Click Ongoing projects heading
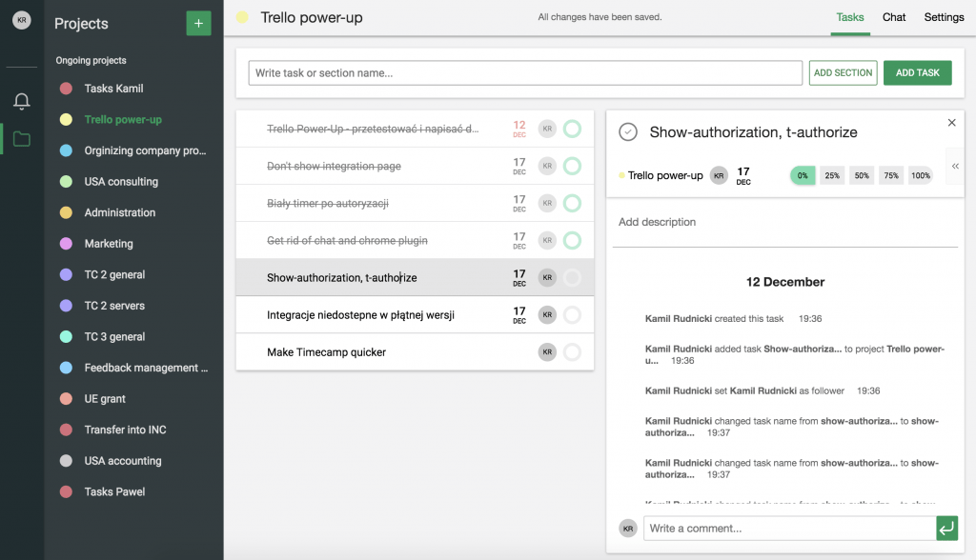The height and width of the screenshot is (560, 976). (91, 60)
